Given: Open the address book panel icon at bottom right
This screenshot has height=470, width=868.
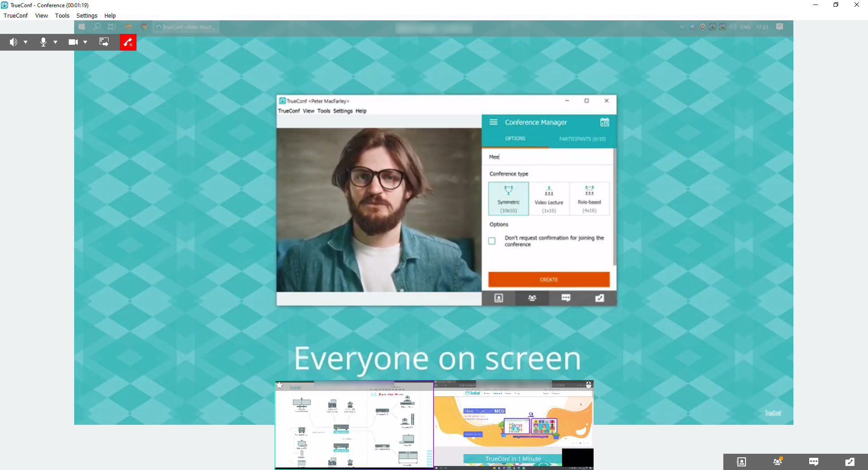Looking at the screenshot, I should [x=741, y=462].
